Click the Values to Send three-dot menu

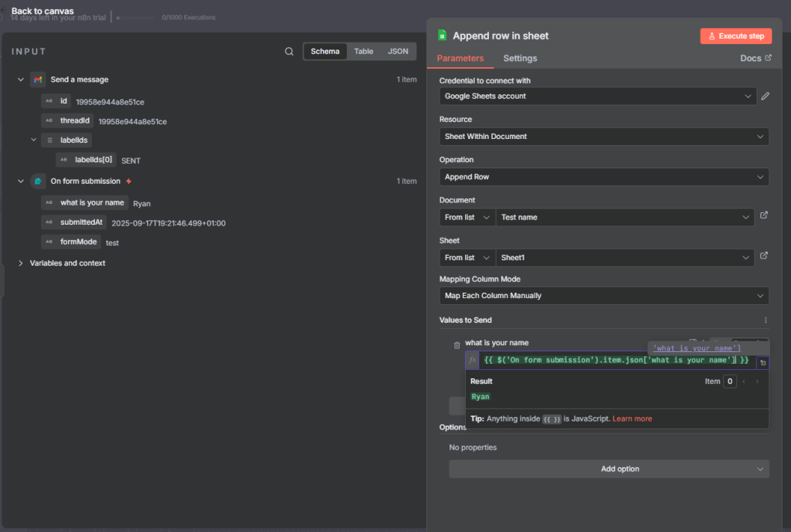tap(766, 320)
